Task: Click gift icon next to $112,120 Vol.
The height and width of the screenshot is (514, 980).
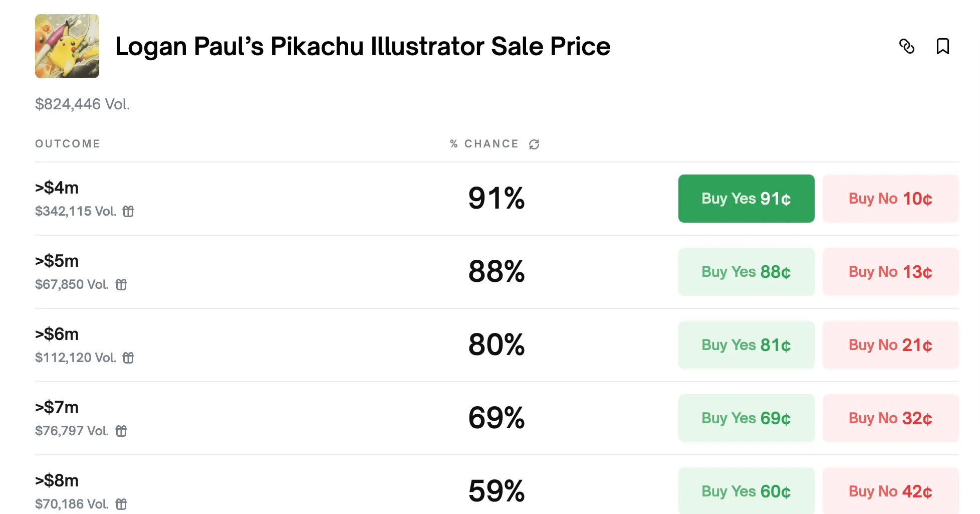Action: [128, 358]
